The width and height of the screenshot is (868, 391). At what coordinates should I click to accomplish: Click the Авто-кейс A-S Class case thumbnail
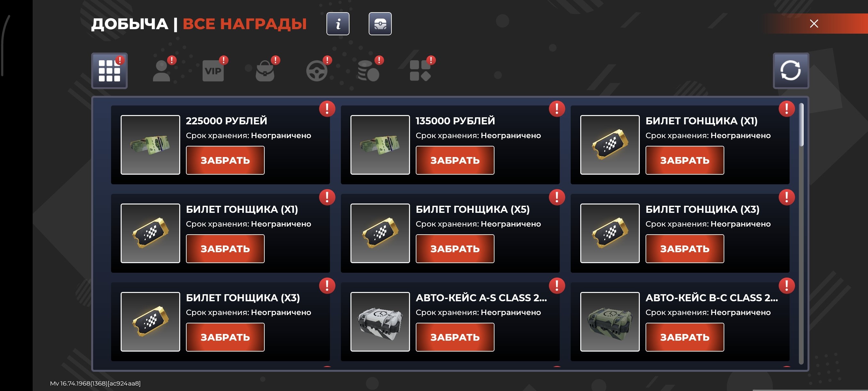[x=380, y=321]
